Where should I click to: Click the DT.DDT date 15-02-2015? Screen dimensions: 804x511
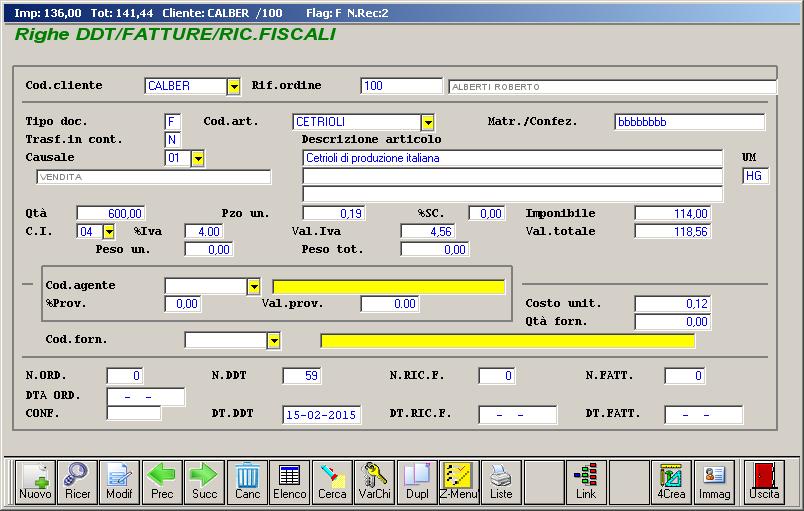(x=321, y=415)
